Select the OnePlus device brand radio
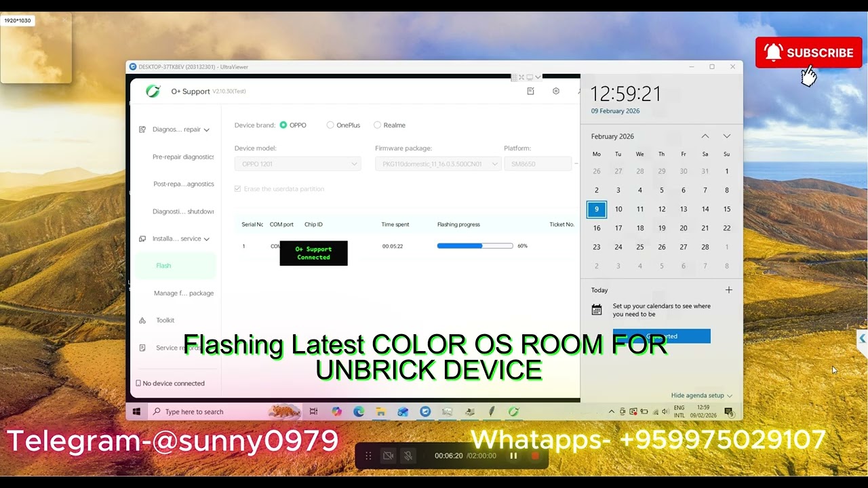Screen dimensions: 868x488 click(x=330, y=125)
